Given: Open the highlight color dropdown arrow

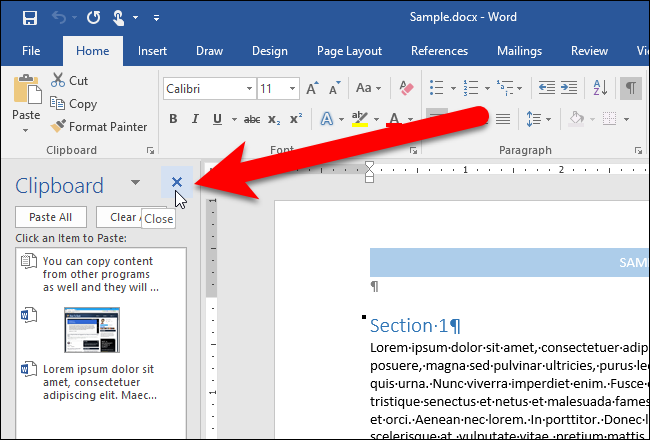Looking at the screenshot, I should click(x=376, y=119).
